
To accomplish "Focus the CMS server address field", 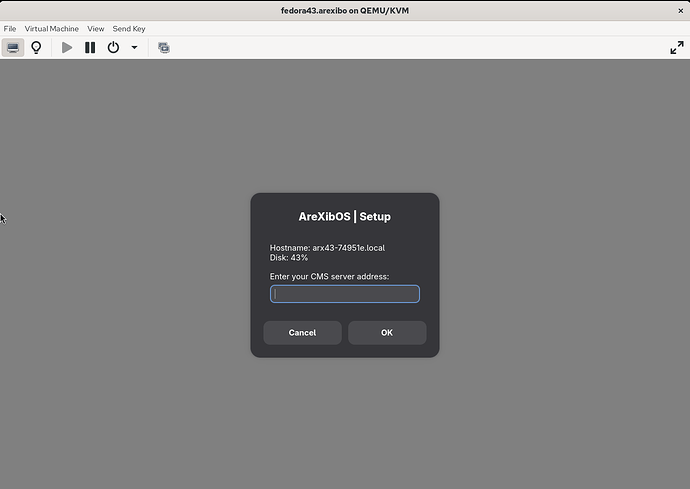I will 345,294.
